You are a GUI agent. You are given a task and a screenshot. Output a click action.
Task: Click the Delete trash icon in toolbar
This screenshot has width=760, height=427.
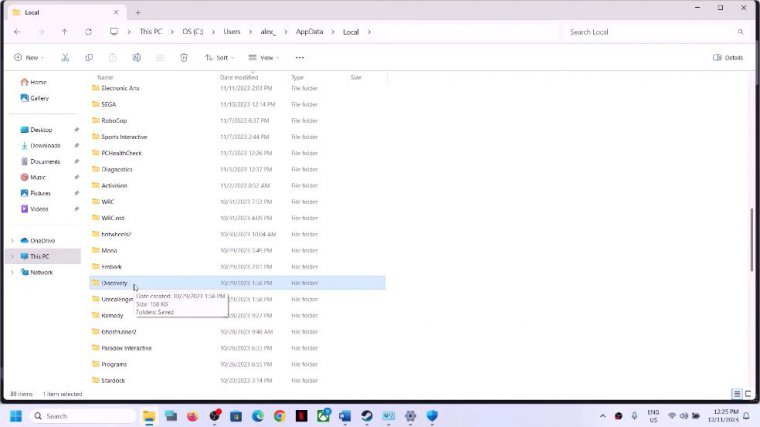point(184,58)
